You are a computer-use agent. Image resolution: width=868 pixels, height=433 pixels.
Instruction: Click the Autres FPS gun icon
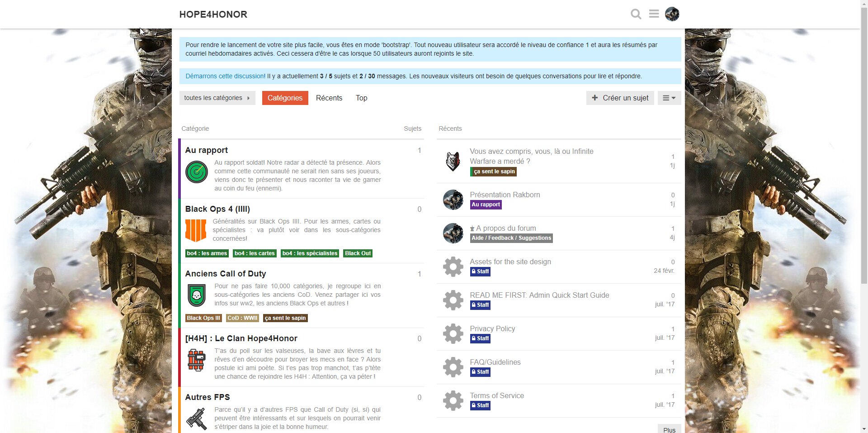[x=197, y=419]
